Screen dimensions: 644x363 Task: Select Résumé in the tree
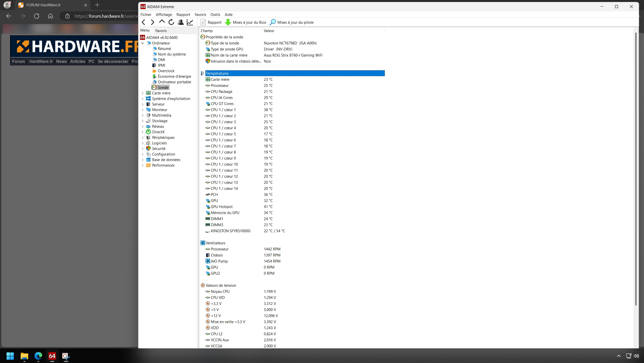click(x=164, y=48)
